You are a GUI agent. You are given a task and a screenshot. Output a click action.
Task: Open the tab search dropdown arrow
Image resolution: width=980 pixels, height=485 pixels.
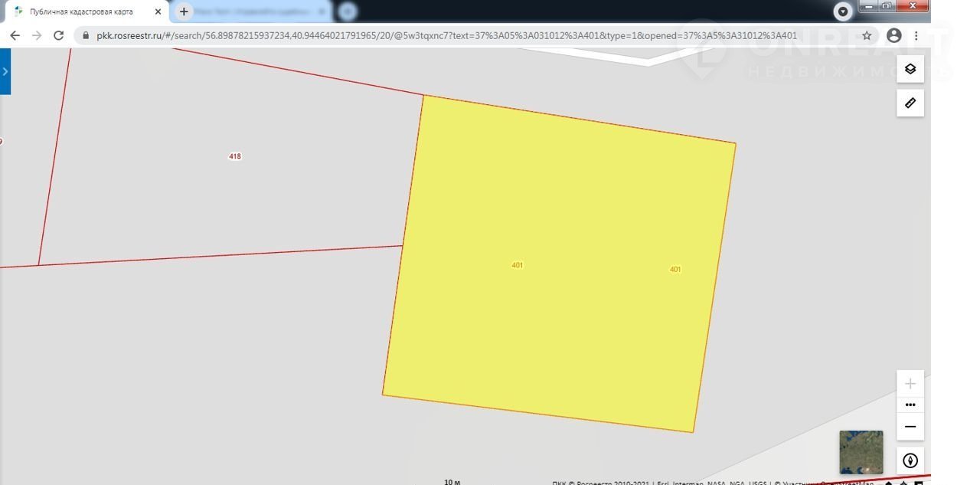tap(843, 11)
